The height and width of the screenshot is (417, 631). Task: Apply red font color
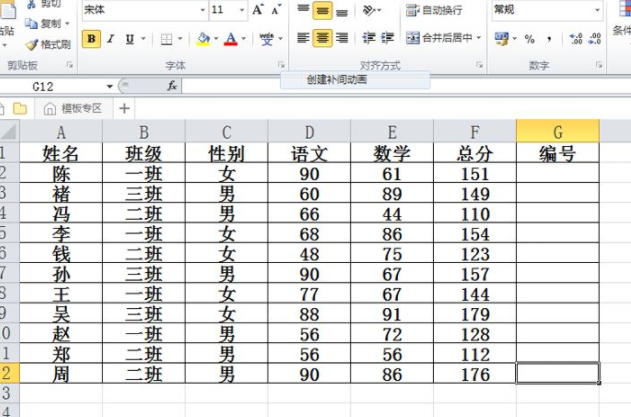click(x=231, y=39)
